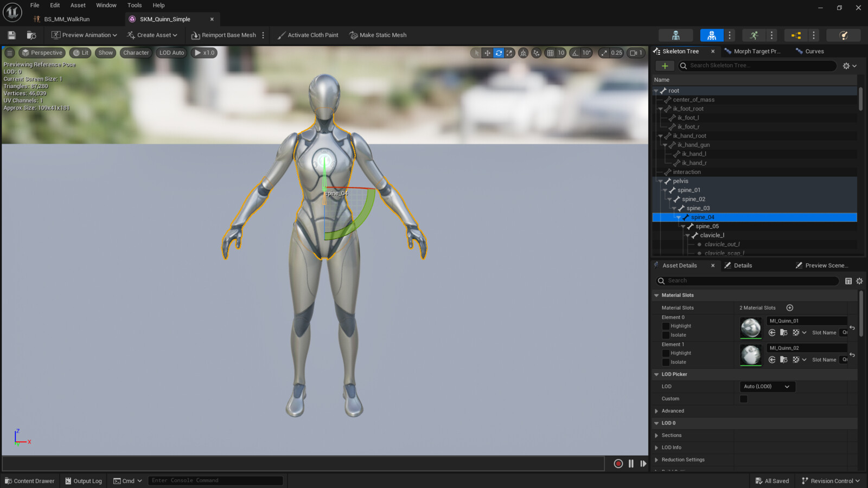
Task: Toggle Highlight for Element 1
Action: click(666, 353)
